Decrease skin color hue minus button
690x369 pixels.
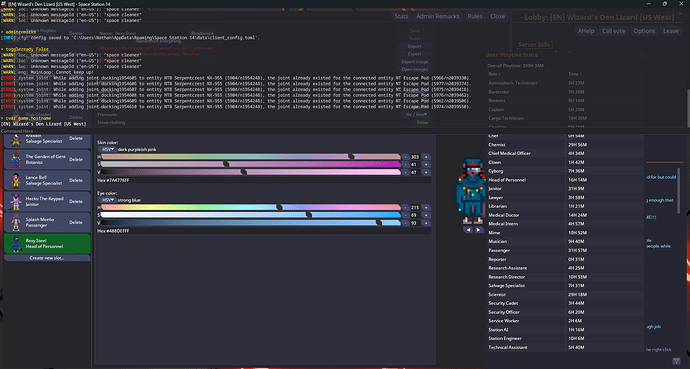click(405, 157)
